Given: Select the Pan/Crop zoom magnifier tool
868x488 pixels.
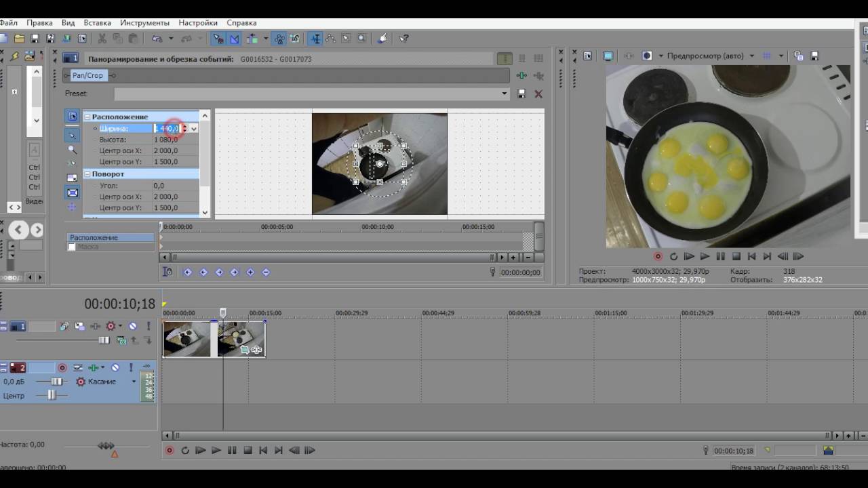Looking at the screenshot, I should (72, 150).
